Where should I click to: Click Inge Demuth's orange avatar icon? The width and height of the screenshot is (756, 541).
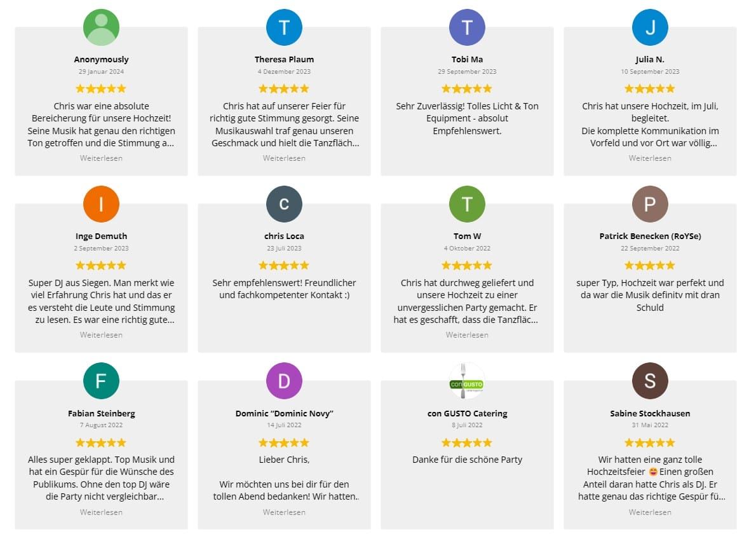tap(101, 204)
